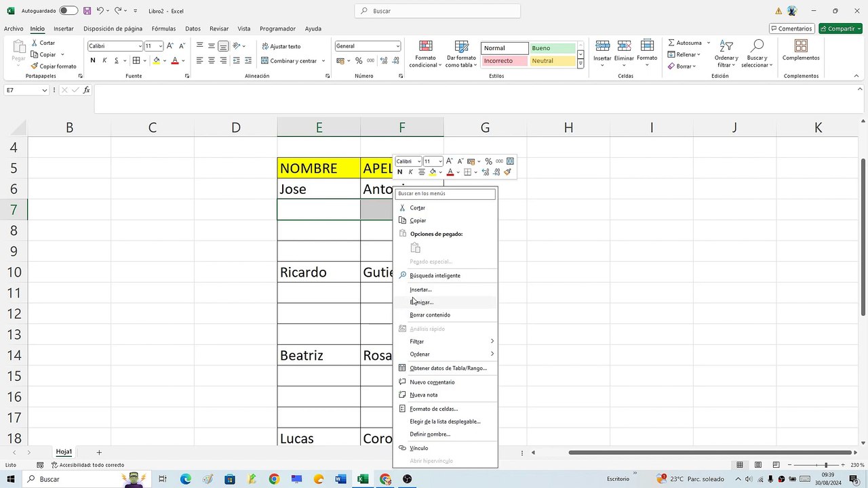Screen dimensions: 868x488
Task: Click the Buscar en los menús field
Action: pyautogui.click(x=446, y=194)
